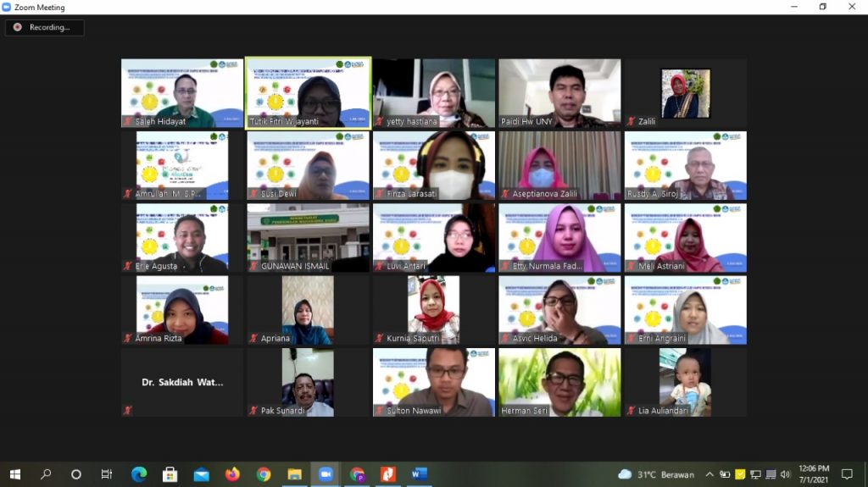
Task: Open Task View in the taskbar
Action: [x=107, y=474]
